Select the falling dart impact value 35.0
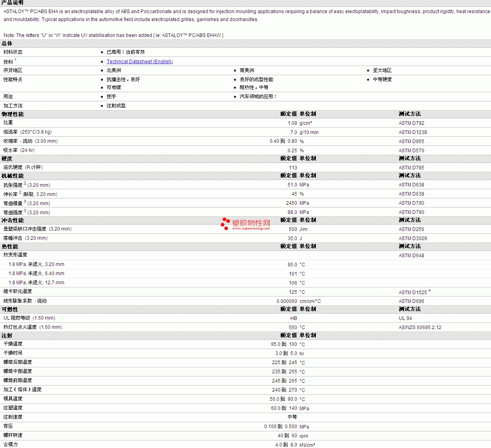The width and height of the screenshot is (491, 448). pos(292,239)
